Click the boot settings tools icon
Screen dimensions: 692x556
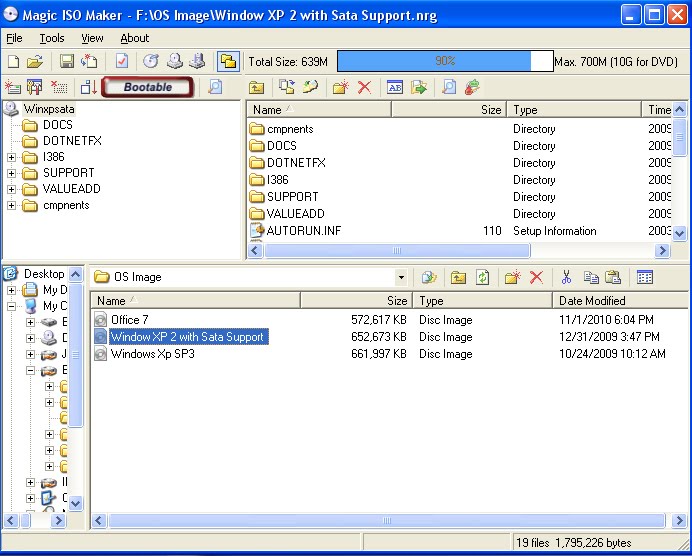click(x=34, y=87)
